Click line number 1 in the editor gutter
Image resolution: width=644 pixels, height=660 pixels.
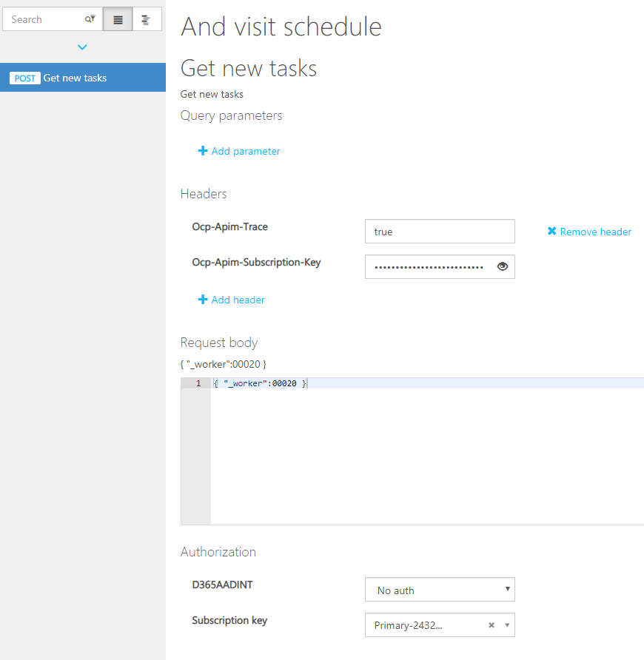[198, 383]
